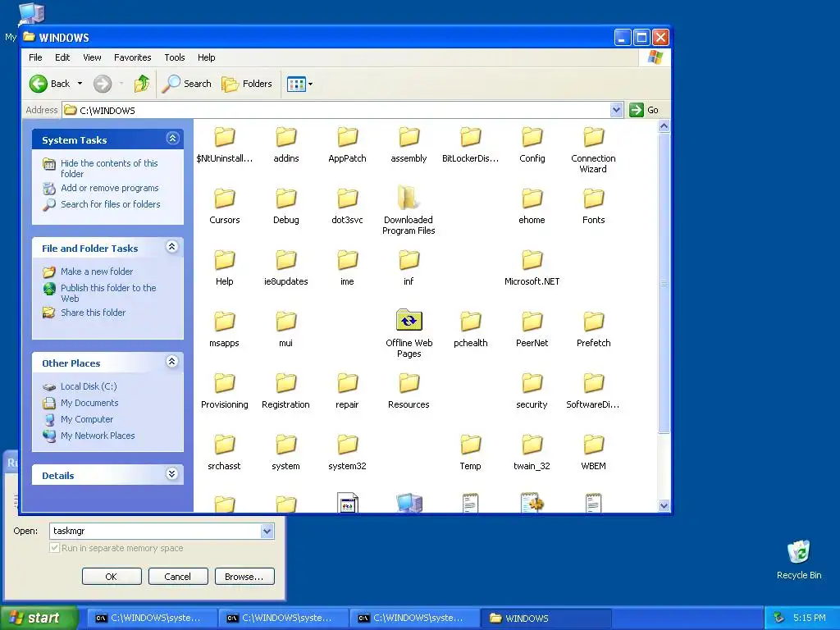
Task: Click the Search toolbar button
Action: 187,84
